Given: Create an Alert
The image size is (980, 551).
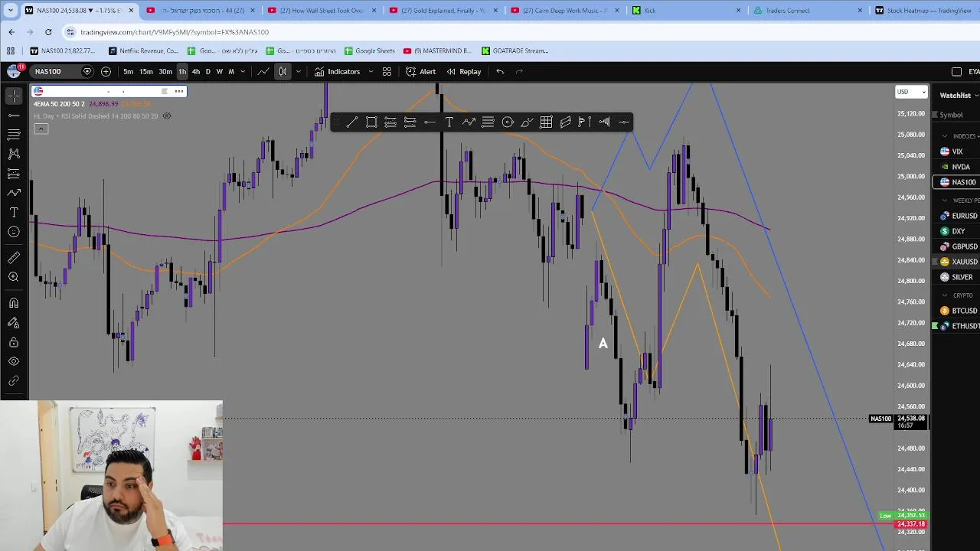Looking at the screenshot, I should (421, 71).
